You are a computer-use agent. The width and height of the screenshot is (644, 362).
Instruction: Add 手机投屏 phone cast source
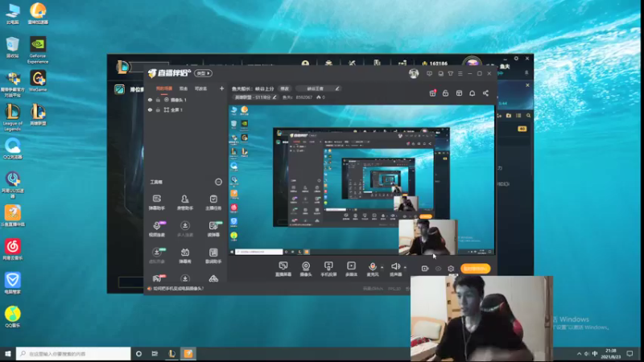coord(328,269)
